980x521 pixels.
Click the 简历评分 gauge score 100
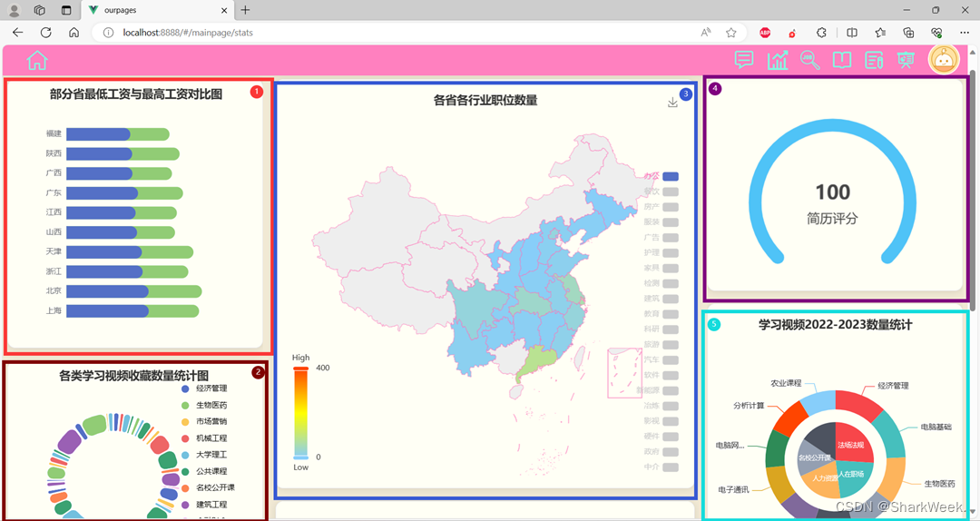coord(832,192)
